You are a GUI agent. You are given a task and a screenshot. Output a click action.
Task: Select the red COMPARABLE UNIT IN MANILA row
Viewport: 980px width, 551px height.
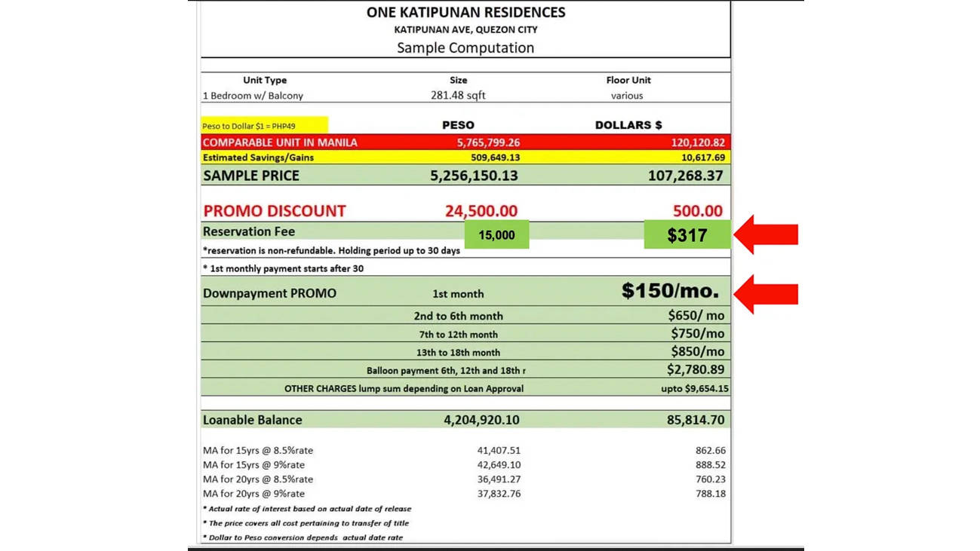click(x=465, y=142)
